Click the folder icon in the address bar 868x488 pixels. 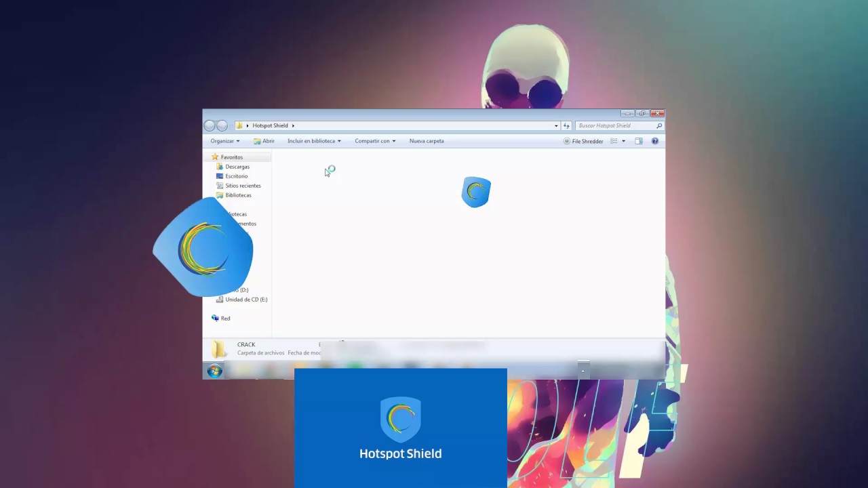(239, 125)
